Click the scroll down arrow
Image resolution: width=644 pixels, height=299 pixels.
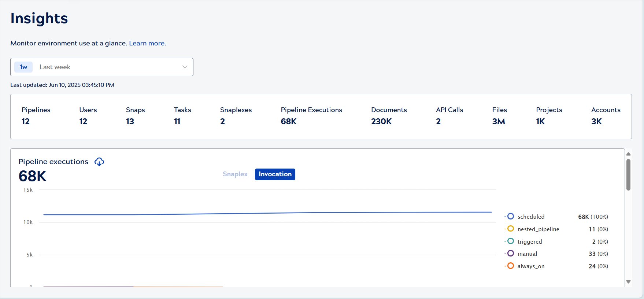628,282
